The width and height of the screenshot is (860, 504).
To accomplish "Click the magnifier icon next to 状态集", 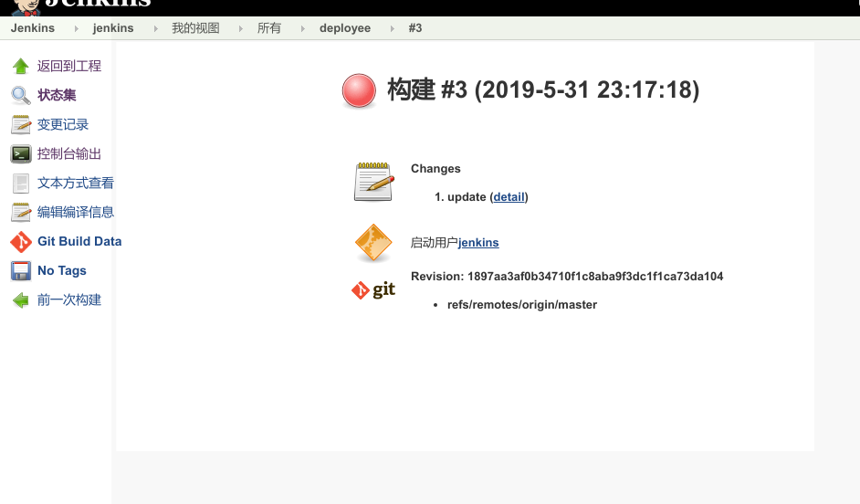I will click(x=21, y=96).
